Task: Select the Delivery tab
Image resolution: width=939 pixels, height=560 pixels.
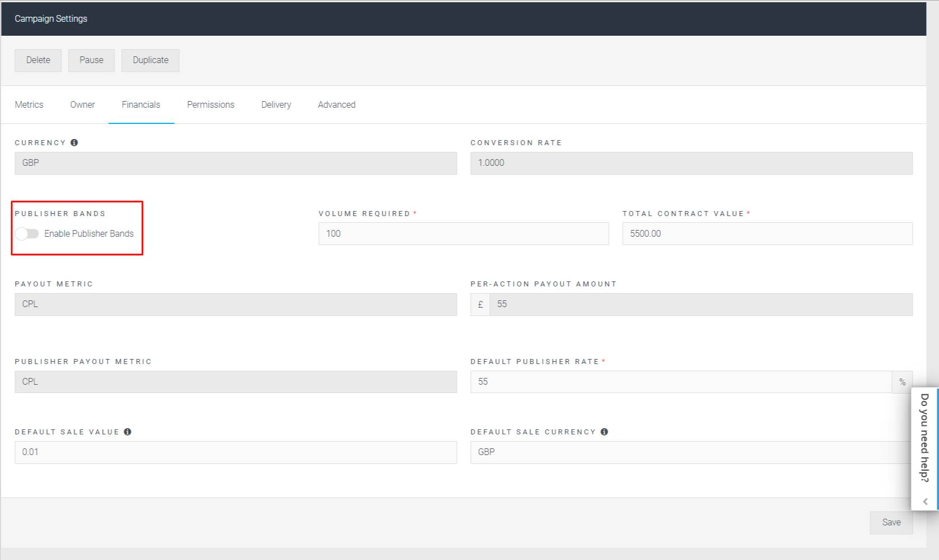Action: [276, 105]
